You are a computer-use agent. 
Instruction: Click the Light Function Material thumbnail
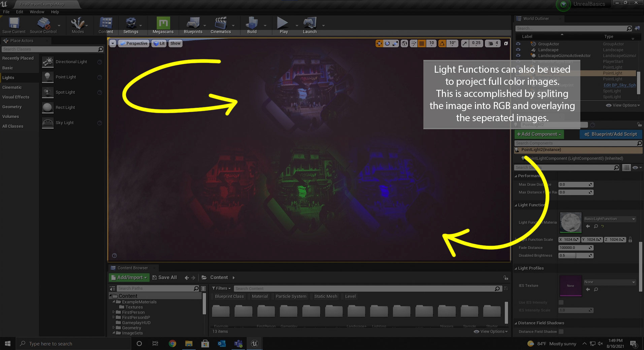[570, 222]
